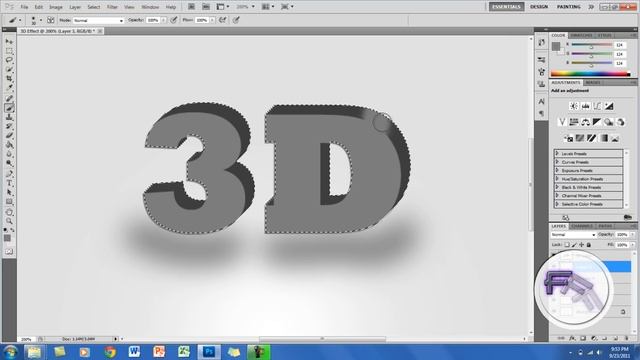Click the color spectrum ramp in Color panel
The image size is (640, 360).
pos(590,74)
